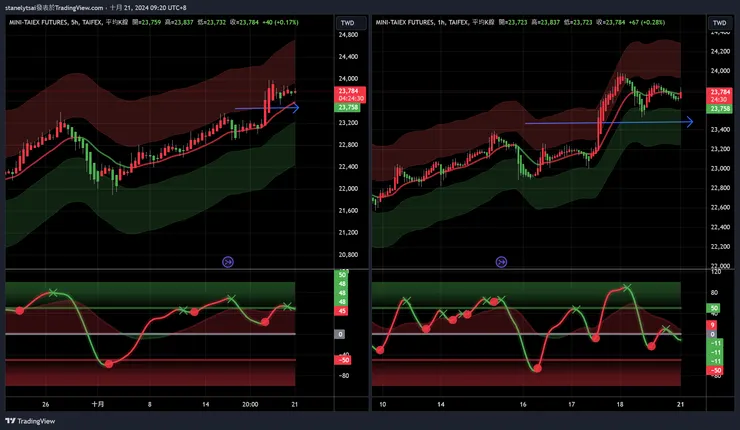This screenshot has width=740, height=430.
Task: Open the MINI-TAIEX FUTURES 5h symbol legend
Action: (x=69, y=22)
